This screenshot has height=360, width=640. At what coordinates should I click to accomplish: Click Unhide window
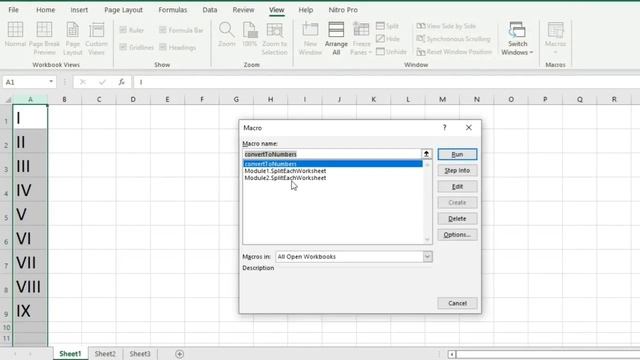(391, 52)
